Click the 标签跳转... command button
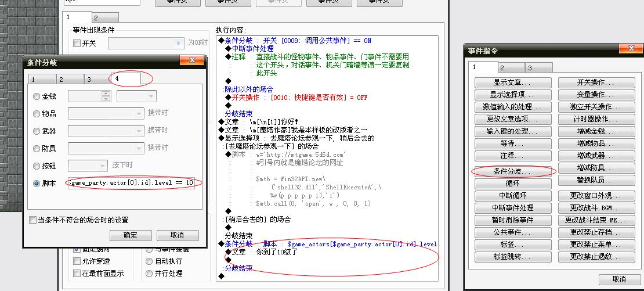The image size is (644, 291). tap(513, 257)
